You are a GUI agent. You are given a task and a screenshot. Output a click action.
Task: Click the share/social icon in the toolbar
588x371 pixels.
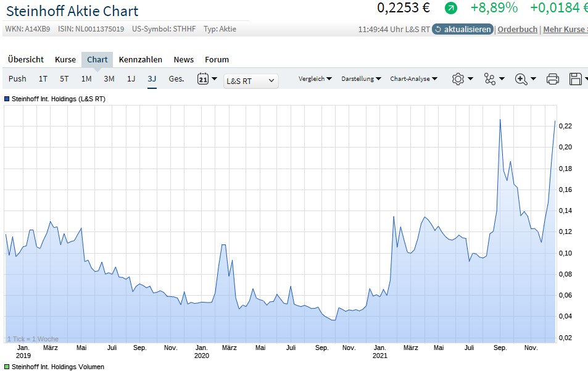click(x=489, y=79)
